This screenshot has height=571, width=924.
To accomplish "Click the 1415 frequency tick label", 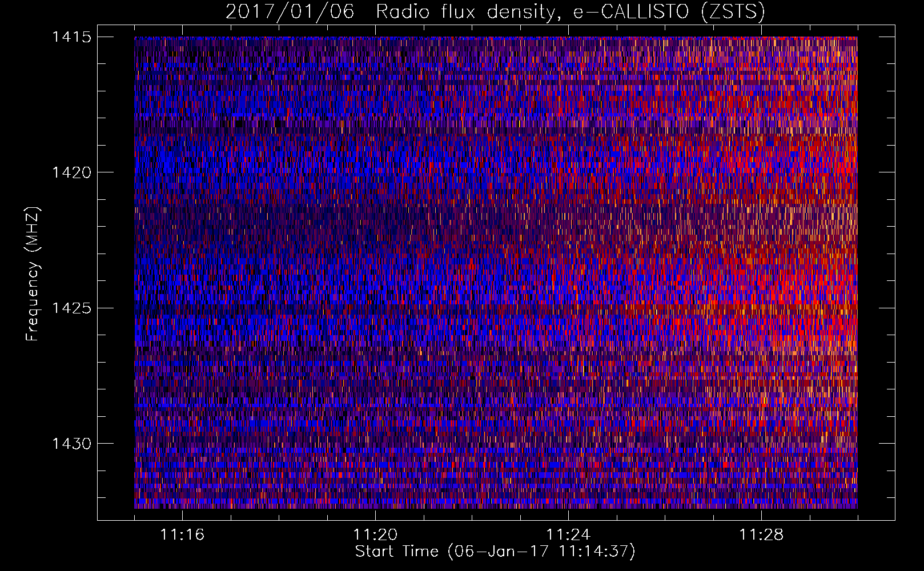I will 72,37.
